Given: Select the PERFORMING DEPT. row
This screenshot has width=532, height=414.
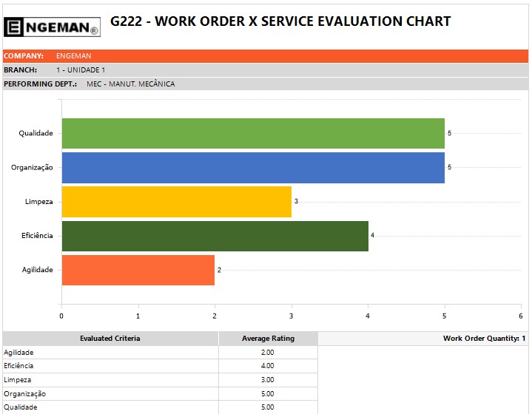Looking at the screenshot, I should coord(266,84).
